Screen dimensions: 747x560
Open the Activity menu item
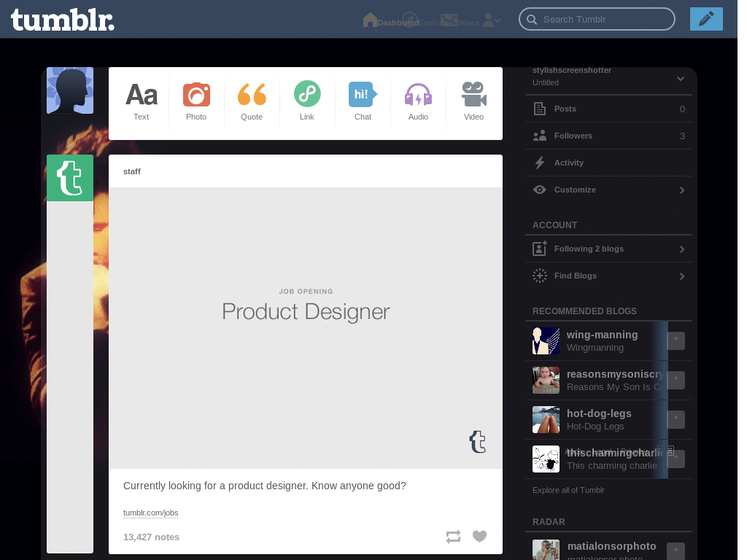[x=608, y=163]
